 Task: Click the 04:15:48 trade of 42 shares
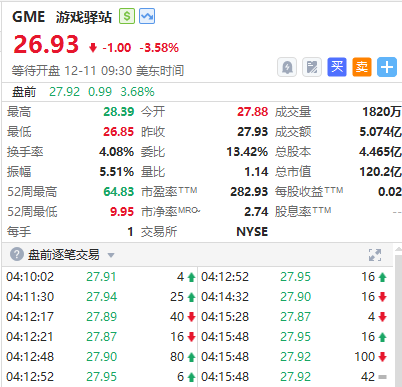[295, 377]
